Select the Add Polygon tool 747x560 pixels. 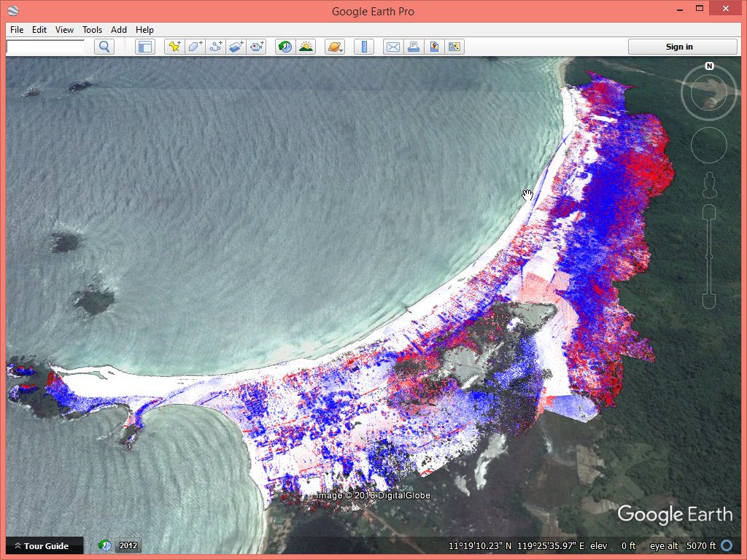point(195,47)
